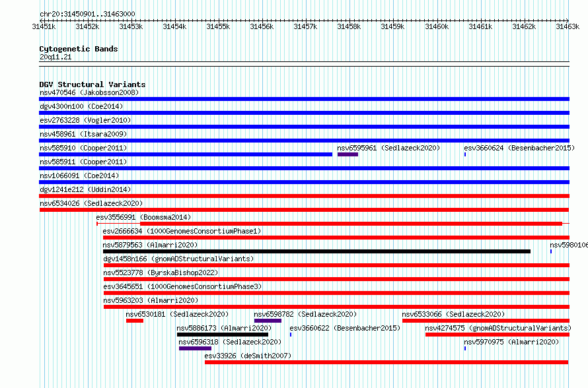Click the red bar of dgv1458n166

click(x=336, y=265)
